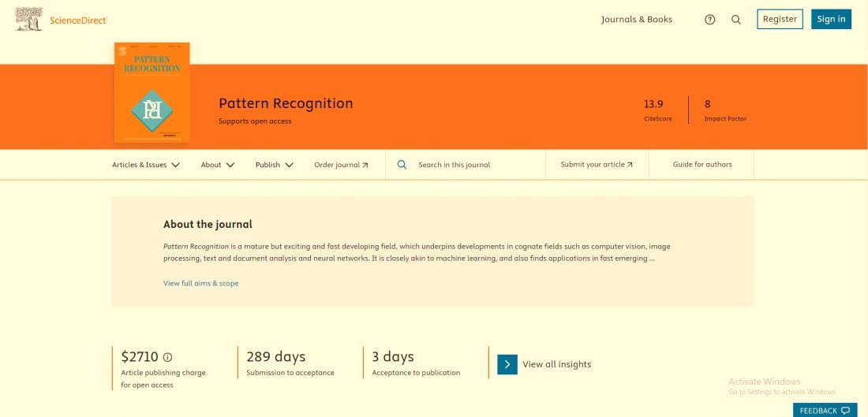The height and width of the screenshot is (417, 868).
Task: Click the Article publishing charge label
Action: pos(163,379)
